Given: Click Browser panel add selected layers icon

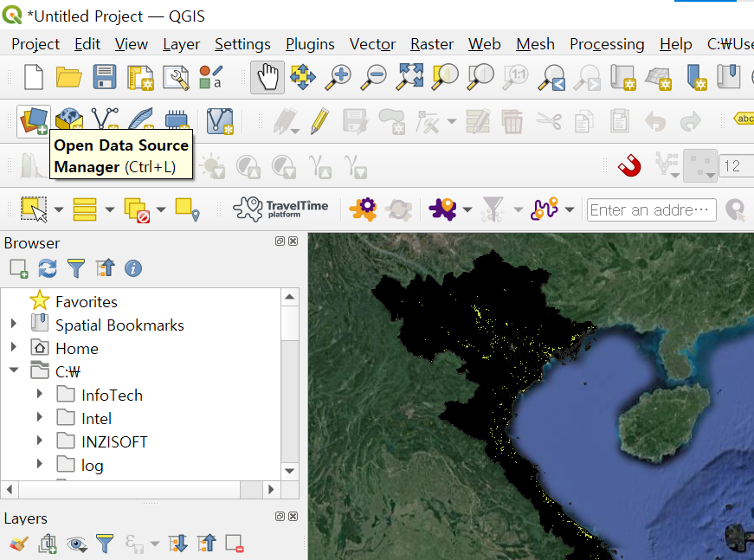Looking at the screenshot, I should (x=19, y=268).
